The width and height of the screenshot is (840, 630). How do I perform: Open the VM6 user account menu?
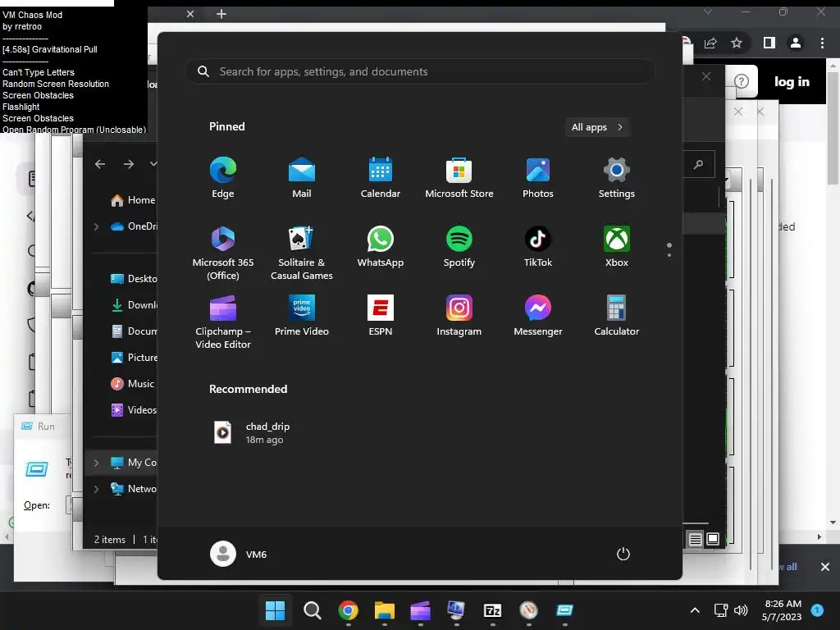[239, 554]
